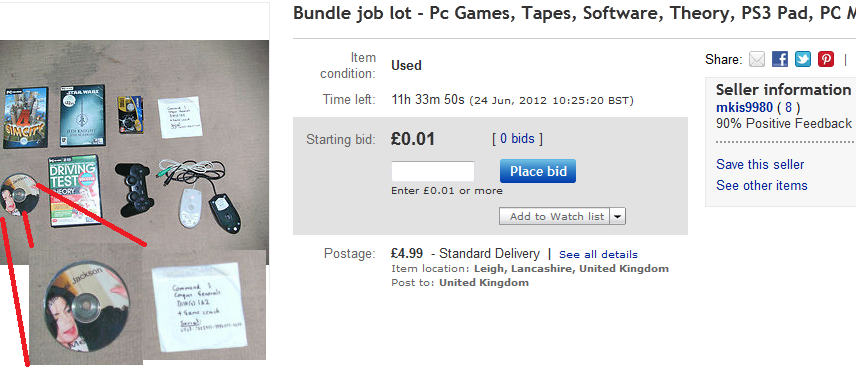
Task: Open seller feedback score 8 link
Action: pyautogui.click(x=788, y=107)
